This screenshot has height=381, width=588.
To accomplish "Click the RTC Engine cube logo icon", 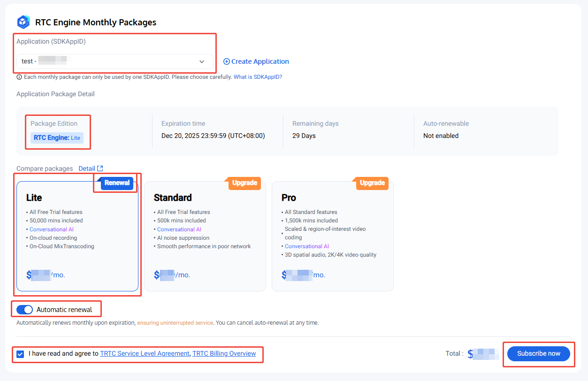I will [x=23, y=22].
